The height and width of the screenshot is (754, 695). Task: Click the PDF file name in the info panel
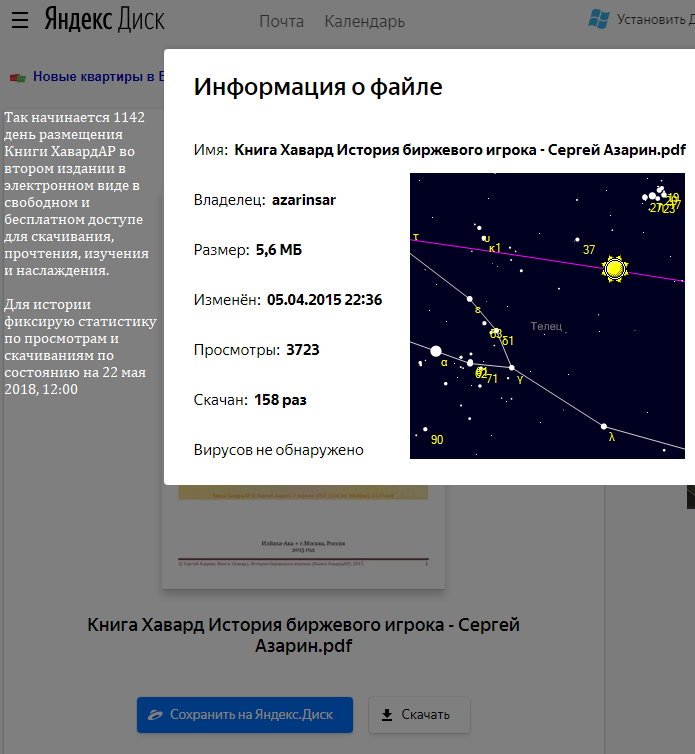pyautogui.click(x=460, y=150)
